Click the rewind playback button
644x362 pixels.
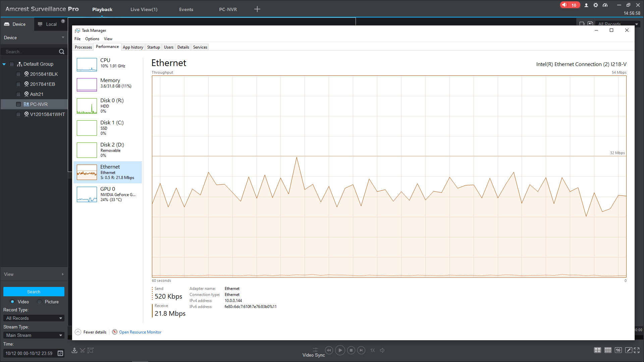pos(329,350)
